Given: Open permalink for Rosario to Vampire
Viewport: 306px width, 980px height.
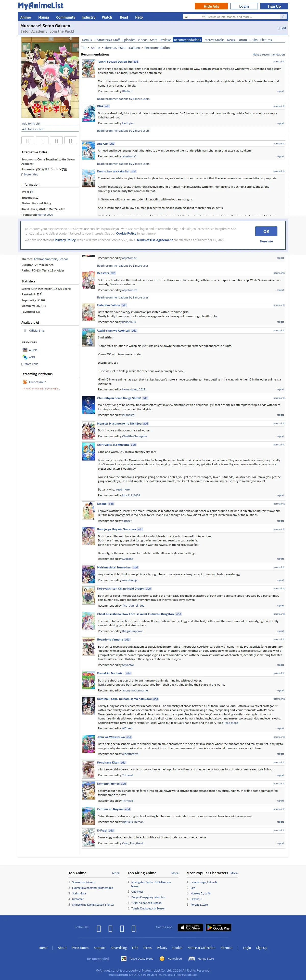Looking at the screenshot, I should 279,639.
